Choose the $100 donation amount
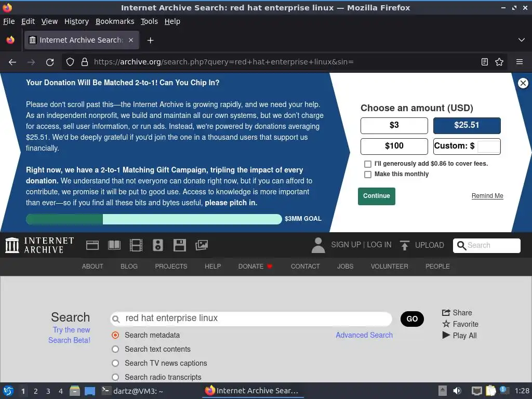Image resolution: width=532 pixels, height=399 pixels. pyautogui.click(x=394, y=146)
